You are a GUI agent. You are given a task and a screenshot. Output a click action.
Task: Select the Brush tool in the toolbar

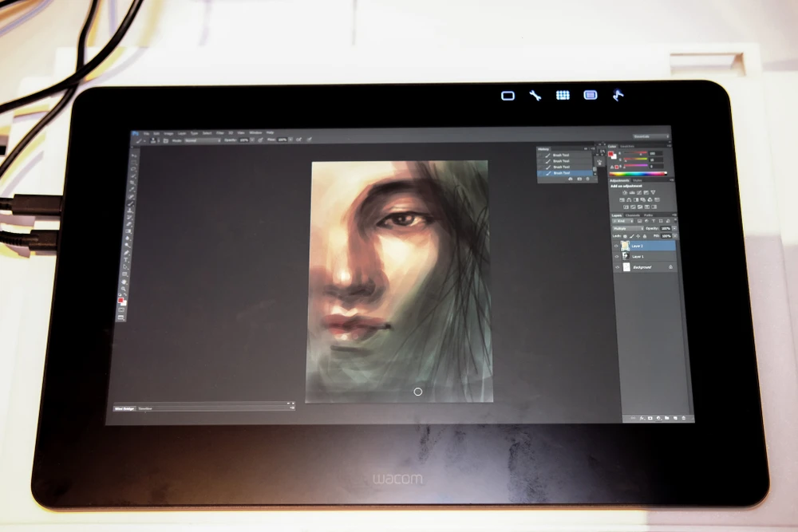point(129,203)
